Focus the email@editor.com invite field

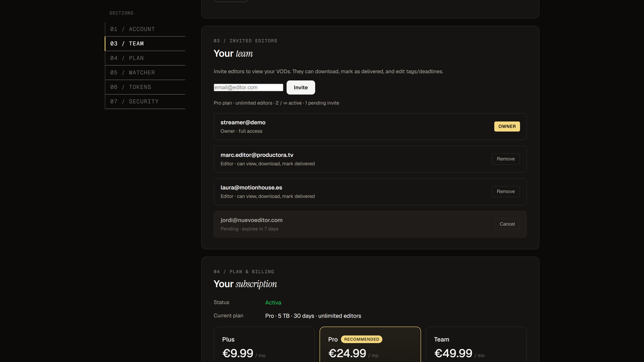click(x=248, y=87)
